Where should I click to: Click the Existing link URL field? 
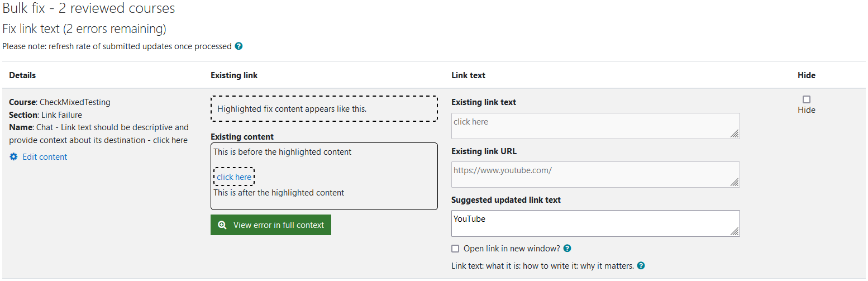point(595,175)
